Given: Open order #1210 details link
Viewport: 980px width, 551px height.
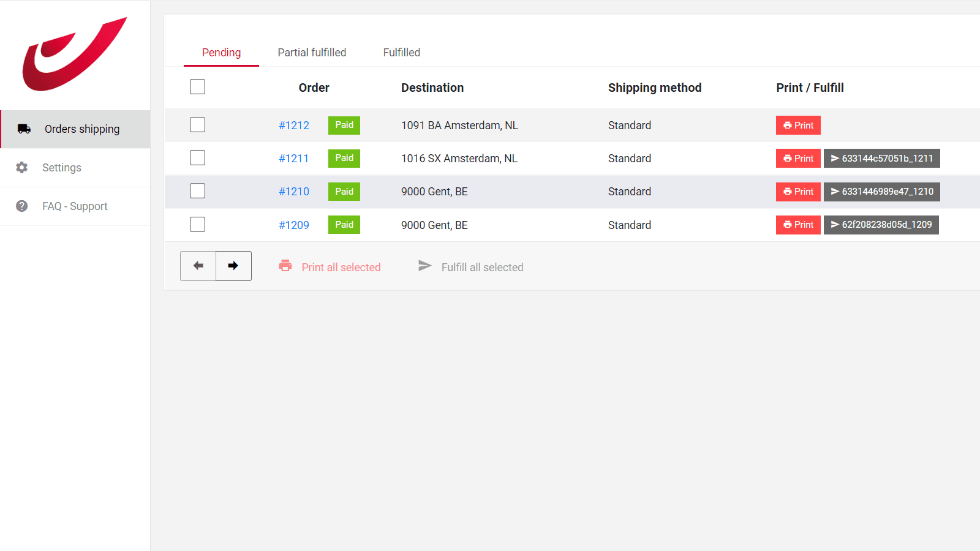Looking at the screenshot, I should pyautogui.click(x=294, y=191).
